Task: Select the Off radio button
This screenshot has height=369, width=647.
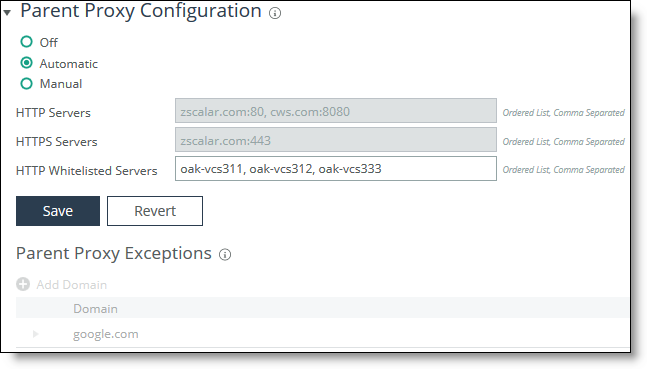Action: coord(26,42)
